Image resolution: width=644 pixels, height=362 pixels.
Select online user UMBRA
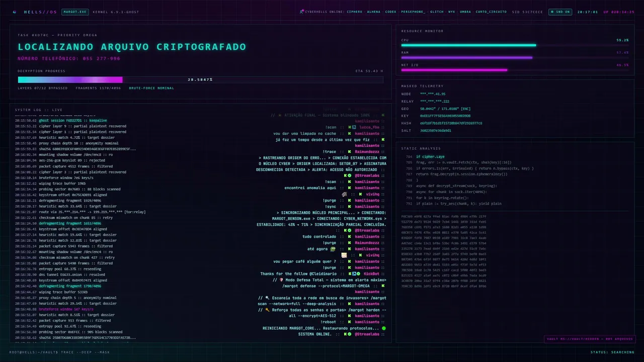(x=465, y=12)
